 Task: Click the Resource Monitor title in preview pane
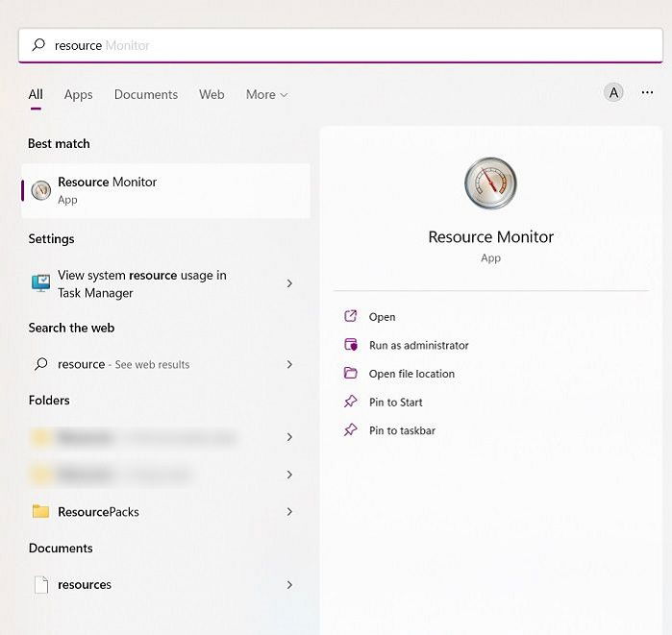point(490,236)
